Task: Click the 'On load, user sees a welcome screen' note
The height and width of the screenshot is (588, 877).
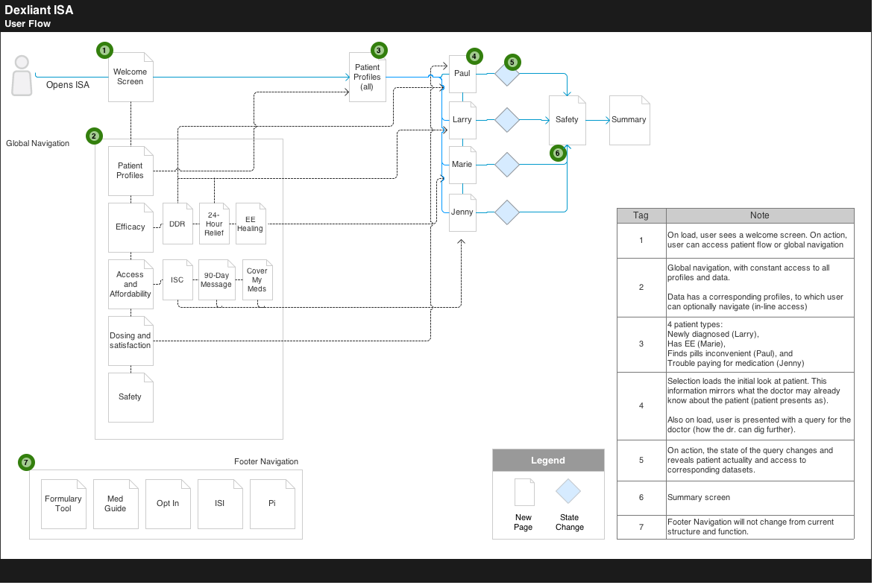Action: point(760,241)
